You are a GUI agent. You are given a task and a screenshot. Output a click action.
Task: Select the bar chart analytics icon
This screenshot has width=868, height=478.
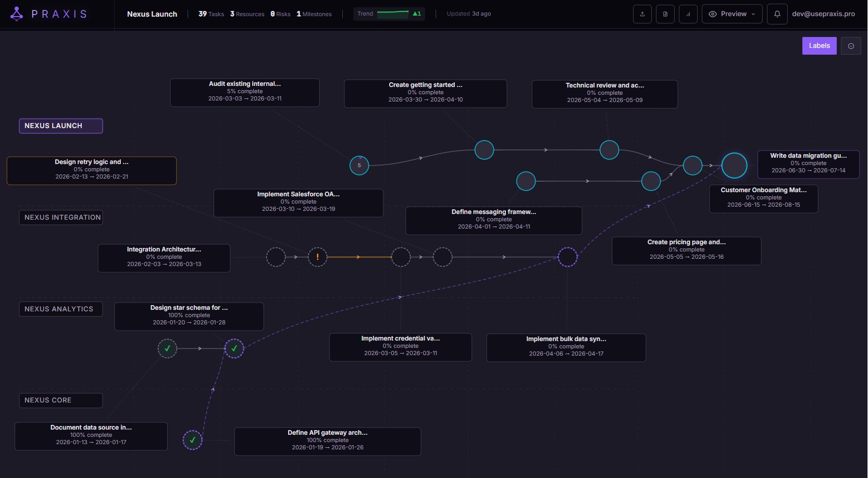[688, 14]
